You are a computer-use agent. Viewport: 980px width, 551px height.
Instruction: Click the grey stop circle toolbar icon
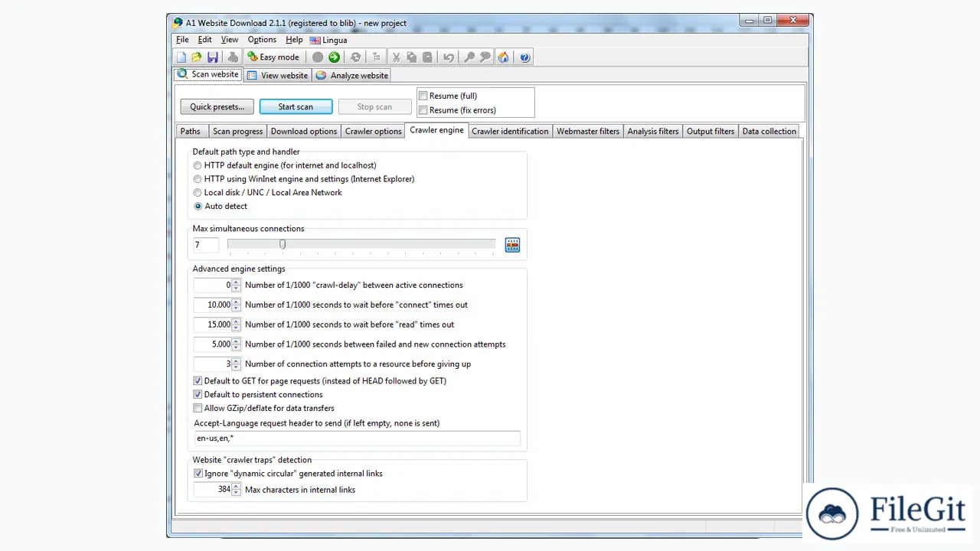(x=318, y=57)
